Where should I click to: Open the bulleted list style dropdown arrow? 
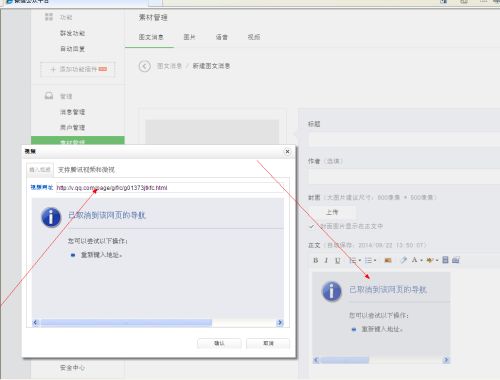[375, 261]
